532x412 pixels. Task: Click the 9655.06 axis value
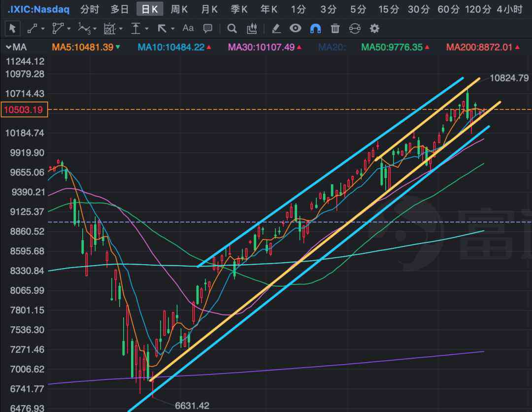click(27, 172)
